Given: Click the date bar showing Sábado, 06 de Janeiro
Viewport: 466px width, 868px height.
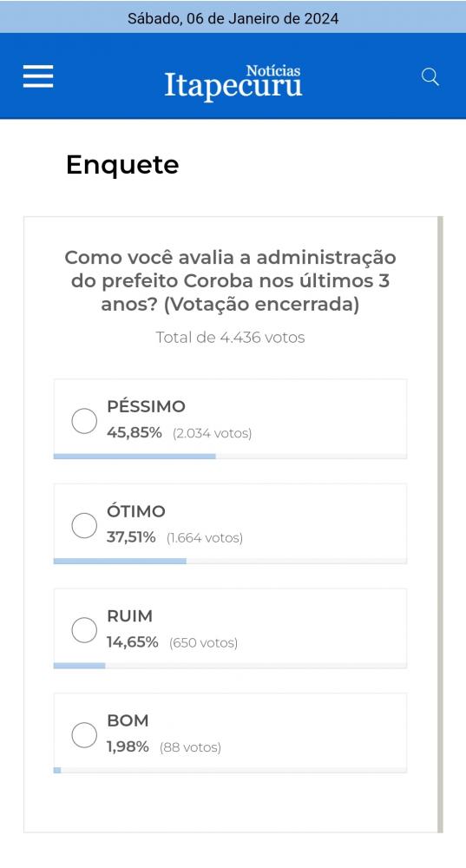Looking at the screenshot, I should click(233, 16).
